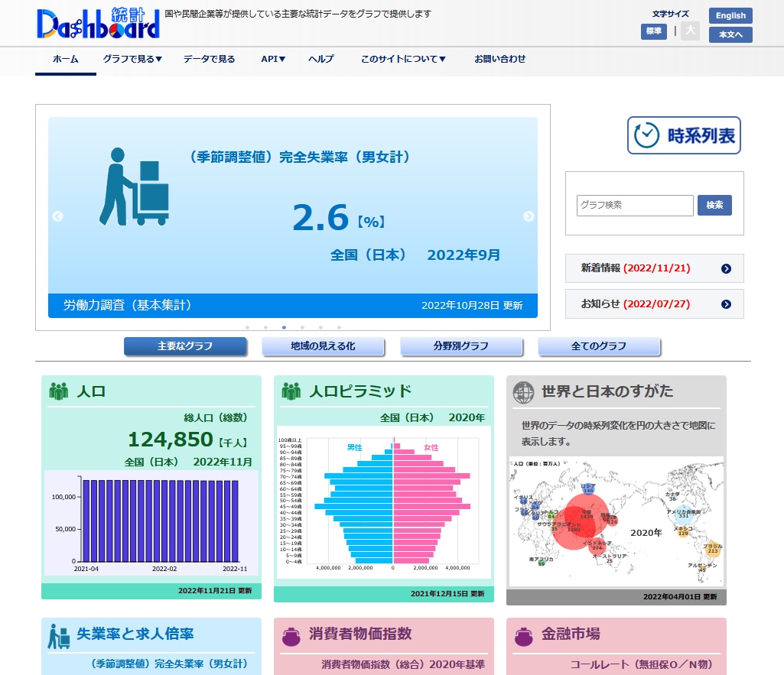Click the 新着情報 circular arrow icon
The image size is (784, 675).
pyautogui.click(x=725, y=268)
